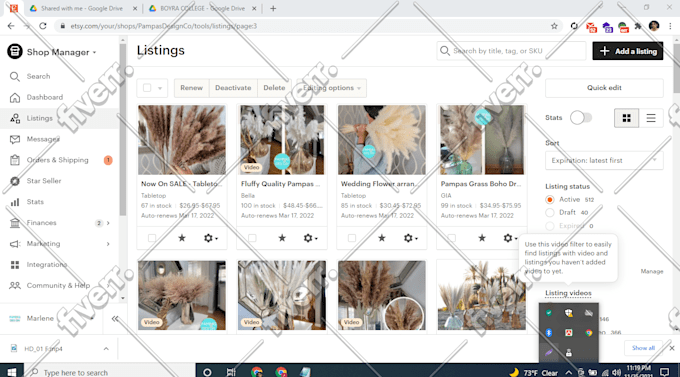
Task: Open the browser extensions puzzle icon
Action: 638,26
